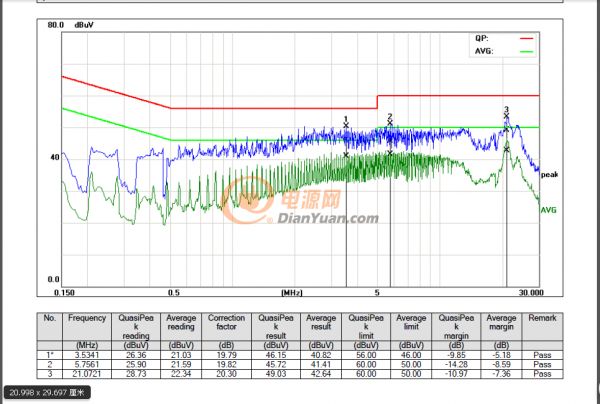Click the '(MHz)' unit cell
The image size is (600, 404).
(x=87, y=345)
